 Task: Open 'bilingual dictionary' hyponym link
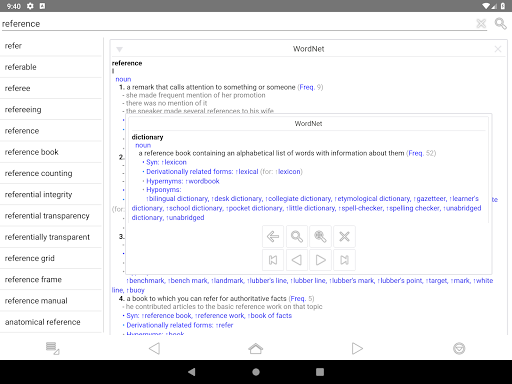tap(177, 199)
